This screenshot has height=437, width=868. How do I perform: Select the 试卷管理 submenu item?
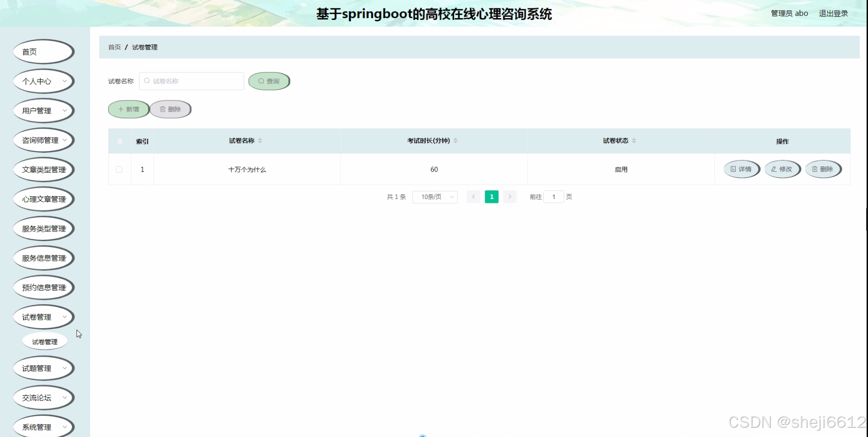click(x=45, y=342)
